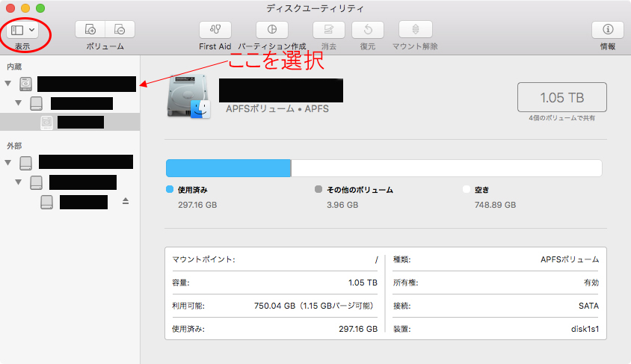This screenshot has height=364, width=631.
Task: Click the 装置 disk1s1 value
Action: [585, 329]
